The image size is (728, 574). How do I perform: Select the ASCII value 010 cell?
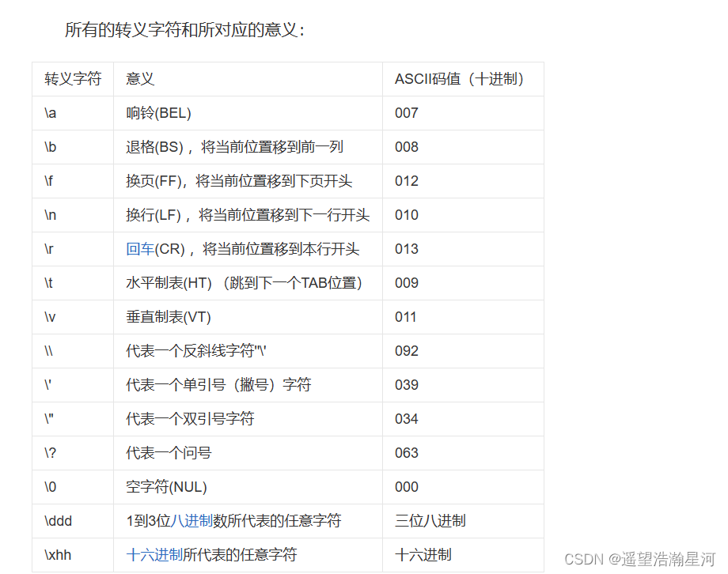pos(406,214)
